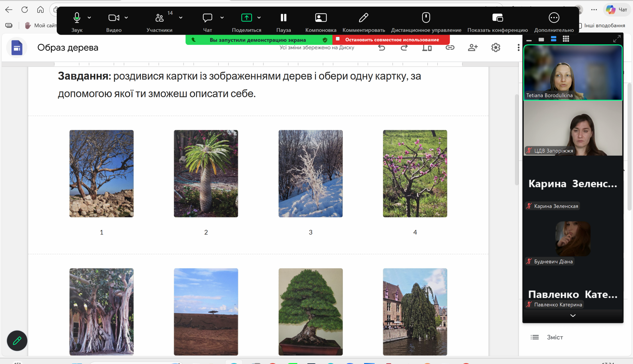Open the document settings gear icon
The height and width of the screenshot is (364, 633).
496,48
